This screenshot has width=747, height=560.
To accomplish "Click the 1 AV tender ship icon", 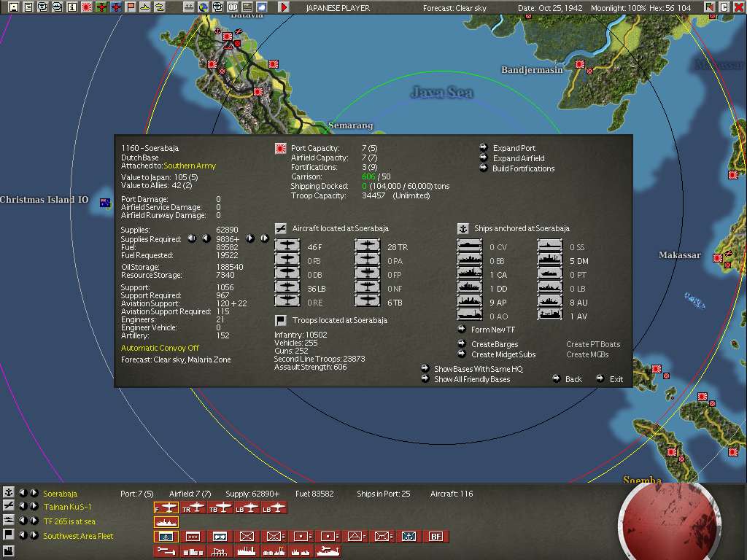I will click(x=550, y=315).
